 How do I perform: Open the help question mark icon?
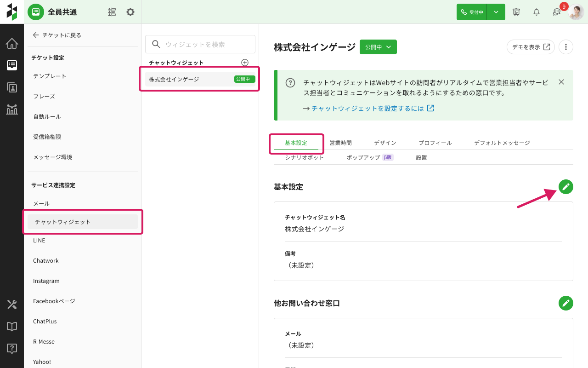pyautogui.click(x=12, y=349)
